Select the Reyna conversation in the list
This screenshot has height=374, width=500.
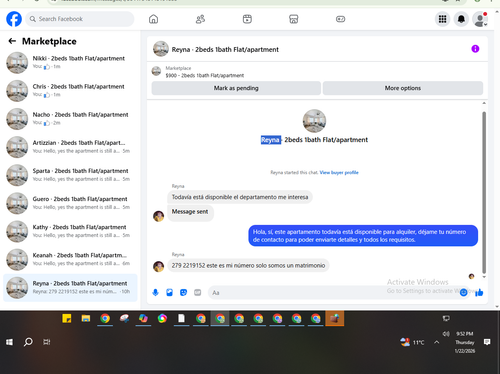tap(70, 287)
